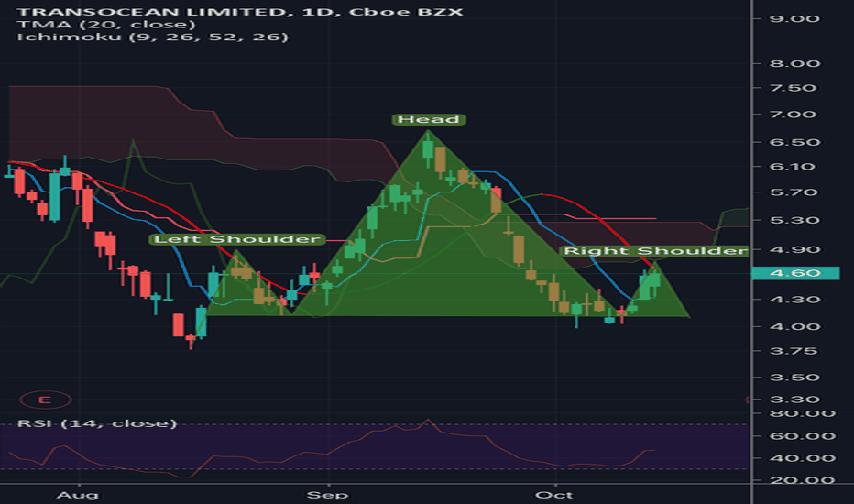Click the 6.50 price axis label
854x504 pixels.
794,142
